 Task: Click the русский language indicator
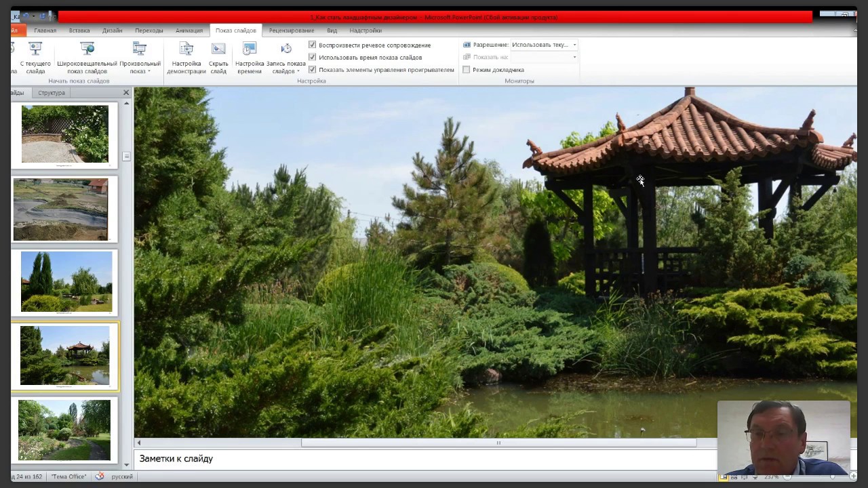point(122,476)
